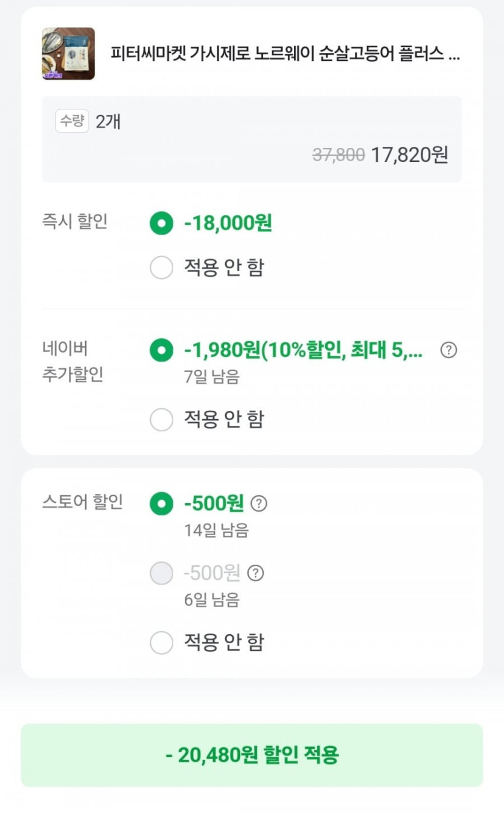Open the mackerel product thumbnail
The height and width of the screenshot is (813, 504).
coord(68,54)
